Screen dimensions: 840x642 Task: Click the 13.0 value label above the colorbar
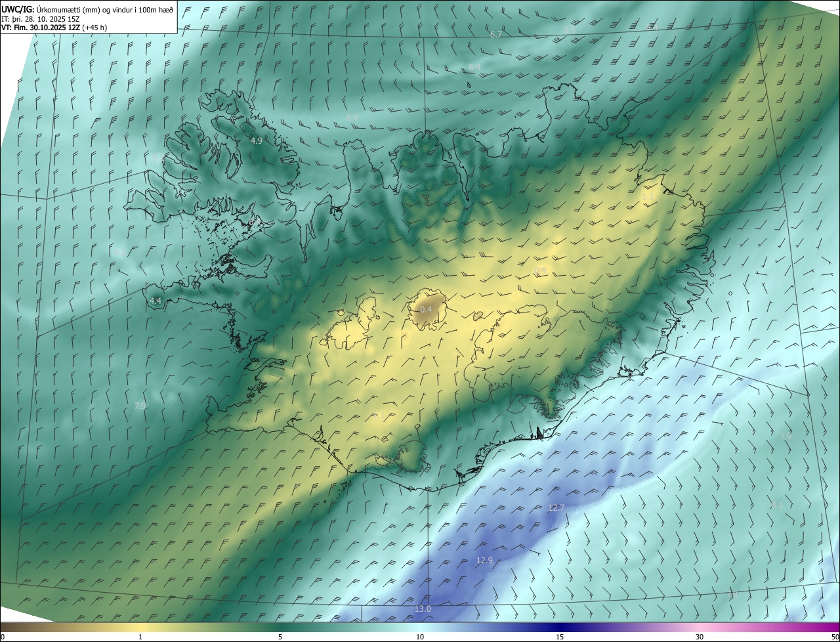coord(423,609)
